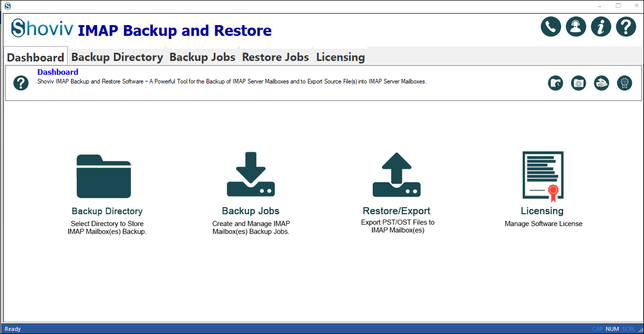The width and height of the screenshot is (644, 334).
Task: Click the large Restore/Export upload icon
Action: click(396, 174)
